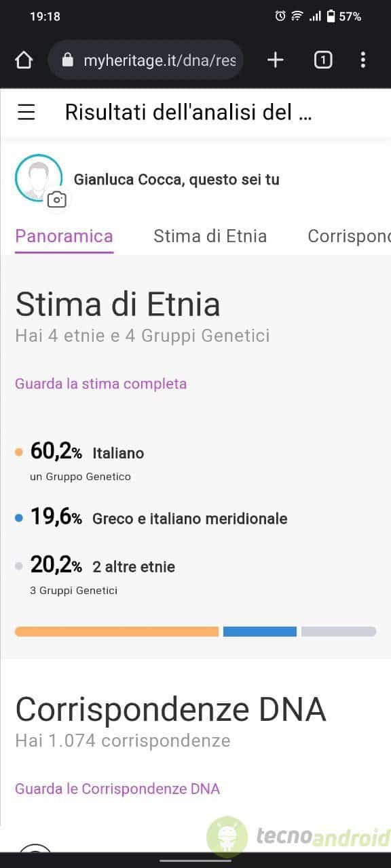391x868 pixels.
Task: Open Guarda la stima completa link
Action: [101, 384]
